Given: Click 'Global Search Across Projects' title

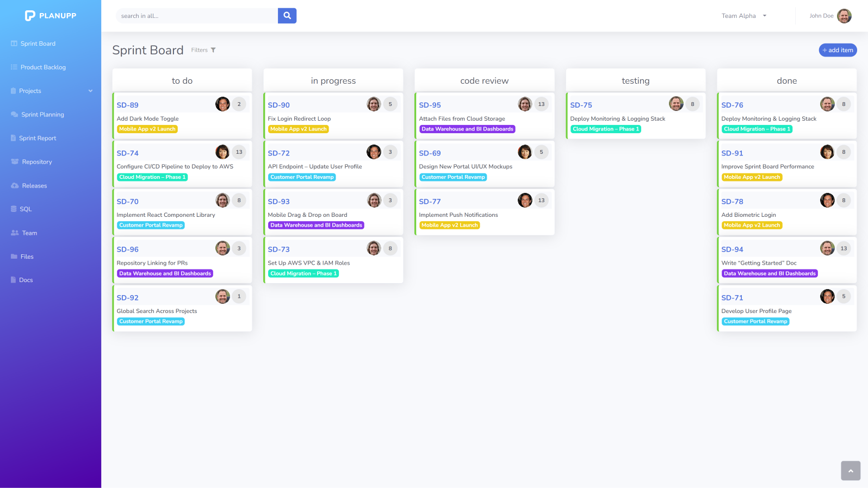Looking at the screenshot, I should point(157,311).
